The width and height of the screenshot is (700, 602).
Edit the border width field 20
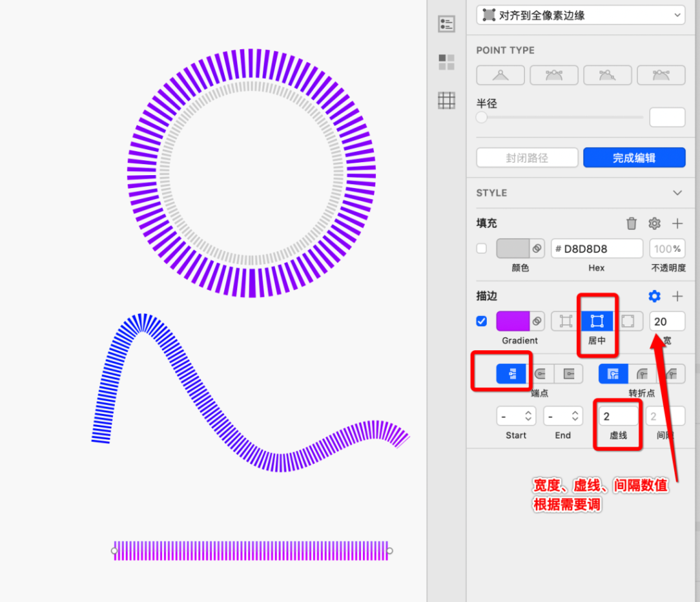click(x=667, y=322)
